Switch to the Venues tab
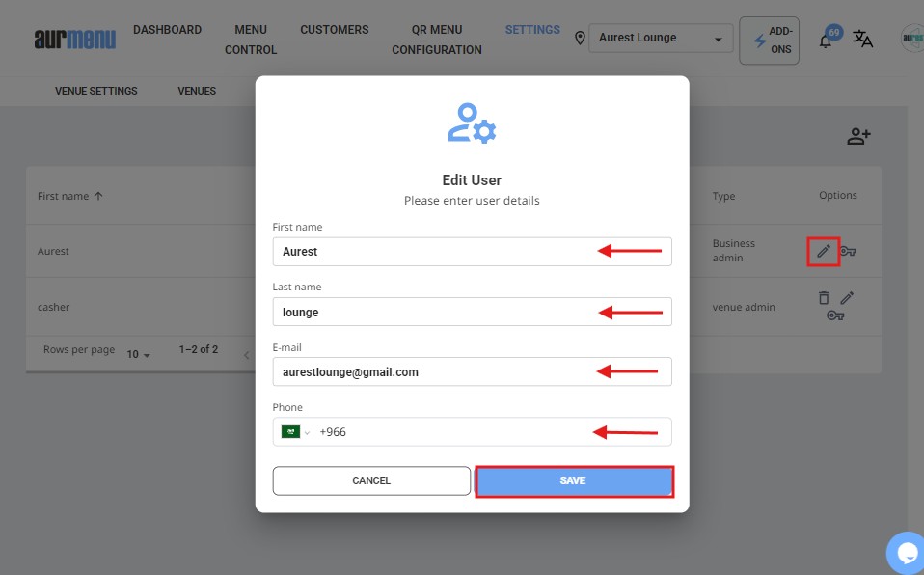Screen dimensions: 924x575 coord(197,91)
